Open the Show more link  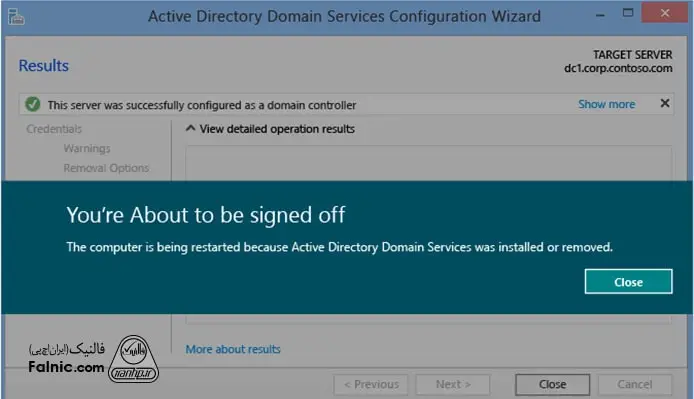pyautogui.click(x=606, y=104)
